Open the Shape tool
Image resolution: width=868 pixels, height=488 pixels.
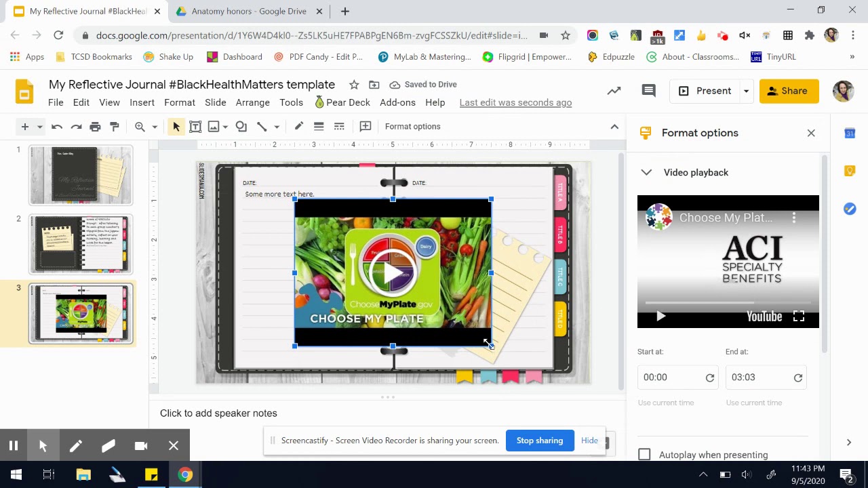coord(241,127)
